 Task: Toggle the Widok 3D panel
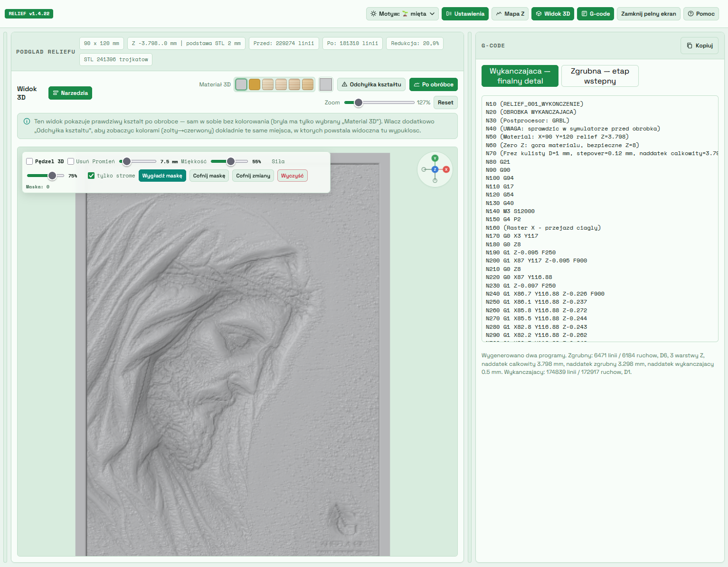553,14
